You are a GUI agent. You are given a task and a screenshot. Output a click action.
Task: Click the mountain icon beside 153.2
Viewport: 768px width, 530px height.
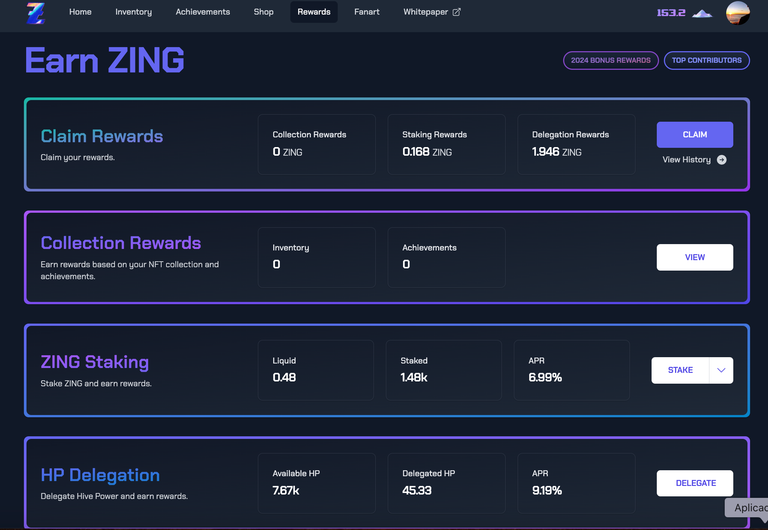[702, 13]
